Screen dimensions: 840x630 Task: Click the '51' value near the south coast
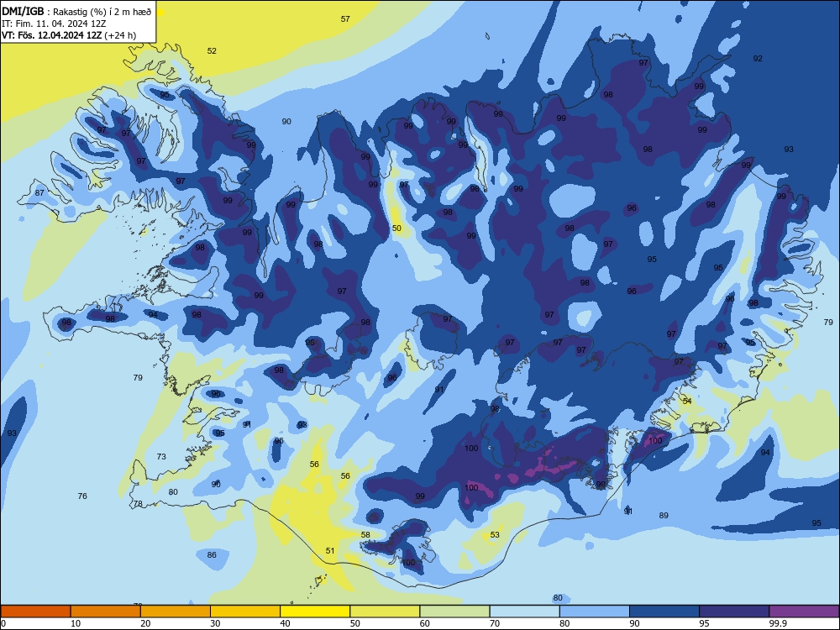330,551
